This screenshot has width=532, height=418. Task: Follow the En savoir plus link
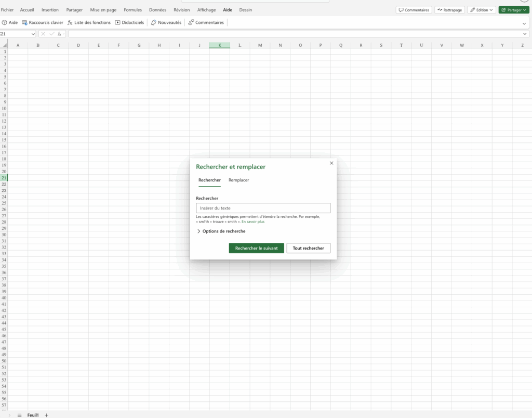click(x=253, y=221)
